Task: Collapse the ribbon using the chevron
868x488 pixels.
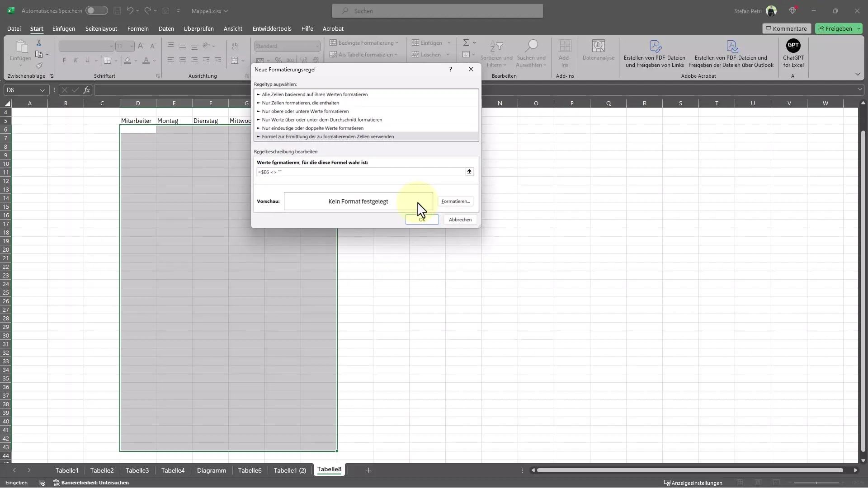Action: (x=858, y=75)
